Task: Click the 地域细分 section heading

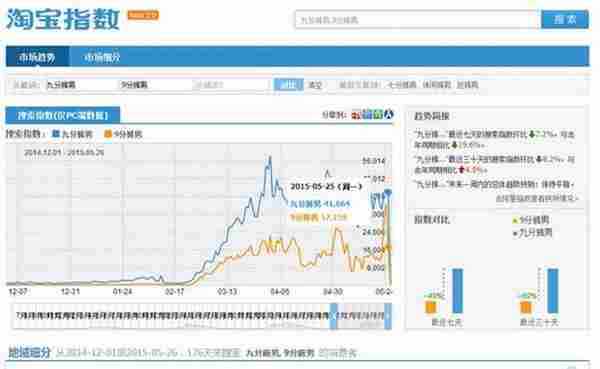Action: (x=29, y=352)
